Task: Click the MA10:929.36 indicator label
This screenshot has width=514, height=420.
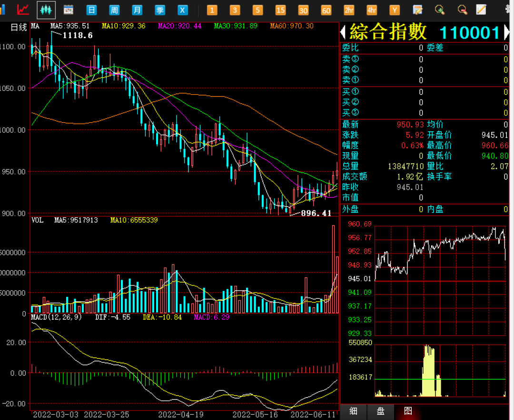Action: (x=124, y=26)
